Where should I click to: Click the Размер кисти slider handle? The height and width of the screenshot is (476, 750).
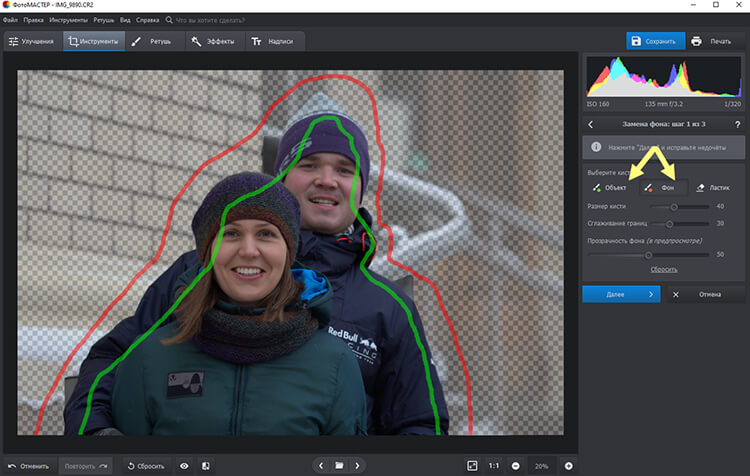pos(674,206)
